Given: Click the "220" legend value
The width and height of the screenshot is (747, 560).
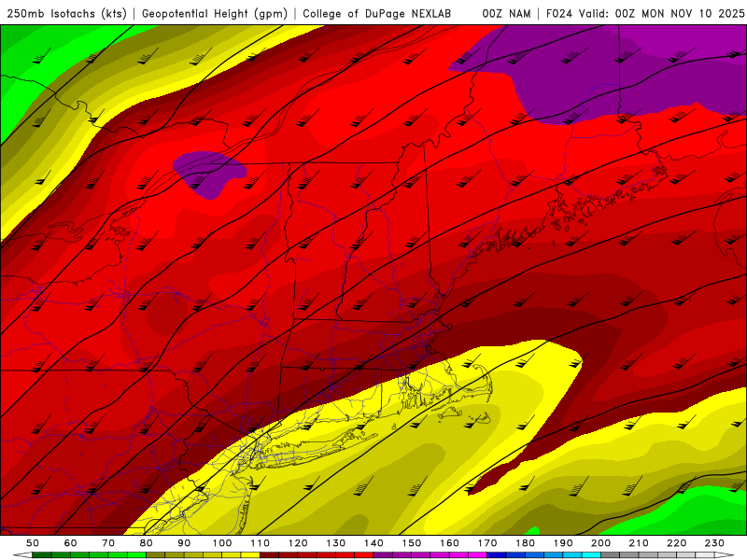Looking at the screenshot, I should click(x=676, y=543).
